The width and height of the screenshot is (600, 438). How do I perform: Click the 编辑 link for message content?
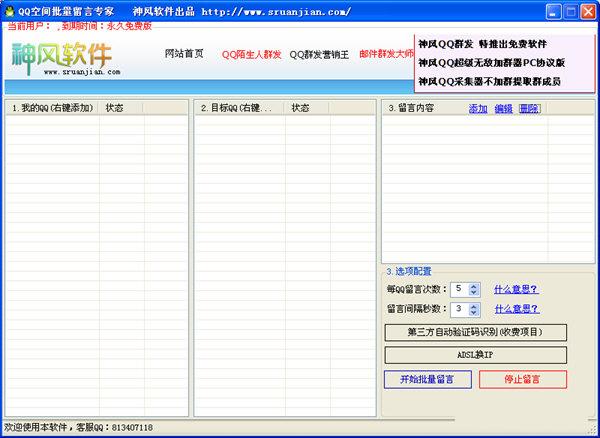(x=503, y=109)
